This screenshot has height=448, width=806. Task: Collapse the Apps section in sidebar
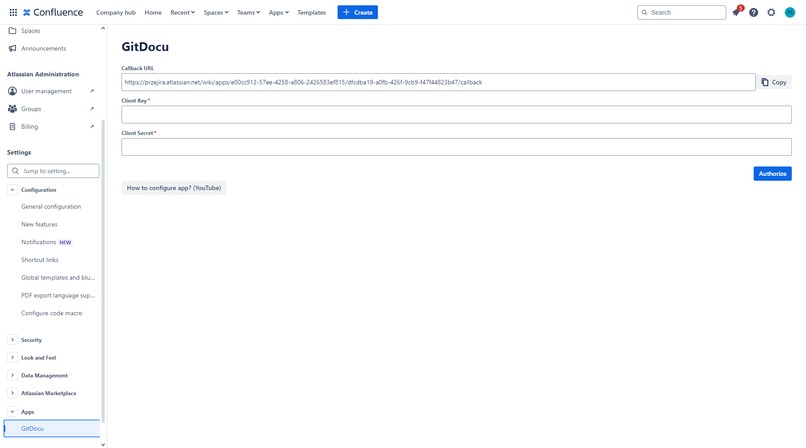tap(12, 412)
